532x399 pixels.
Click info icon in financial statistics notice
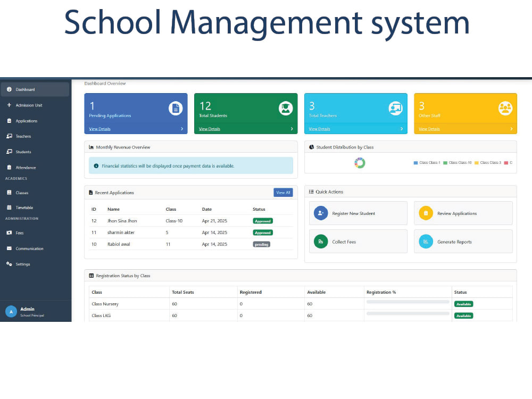pos(96,166)
